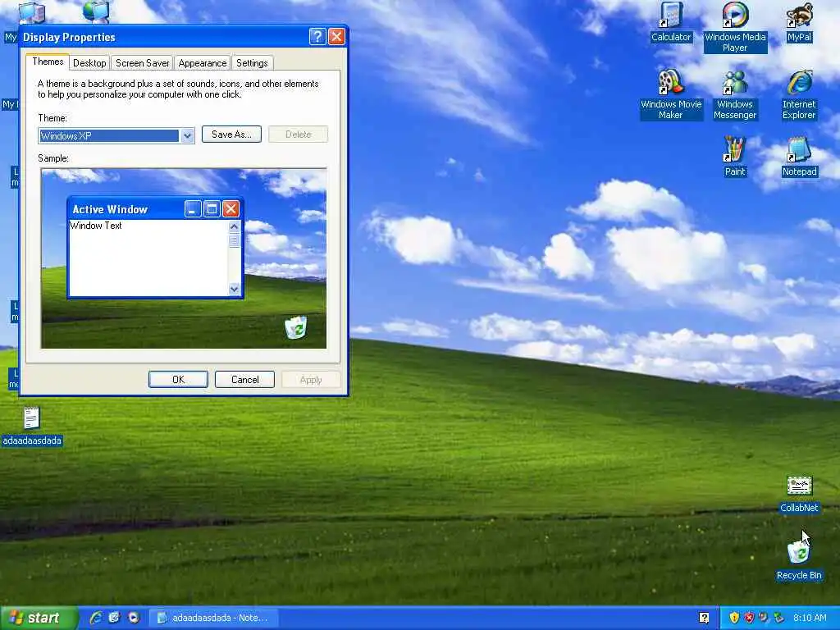Open the Calculator desktop shortcut
This screenshot has height=630, width=840.
coord(671,22)
